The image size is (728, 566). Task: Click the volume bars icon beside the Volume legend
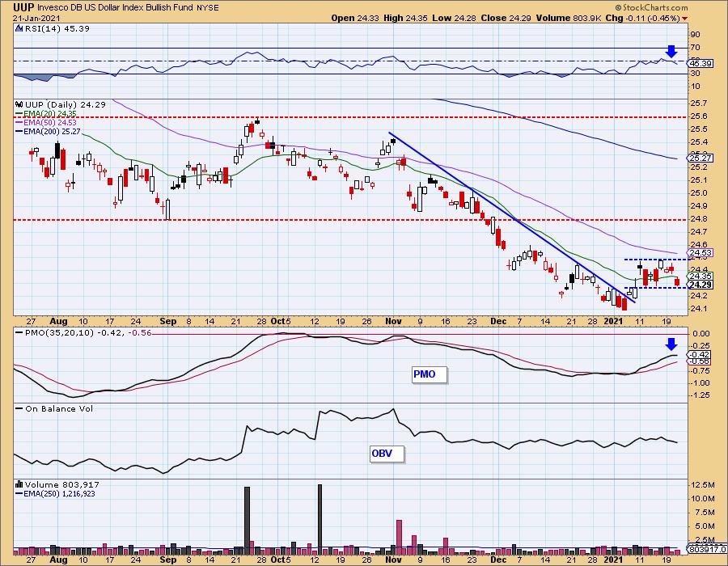coord(19,484)
